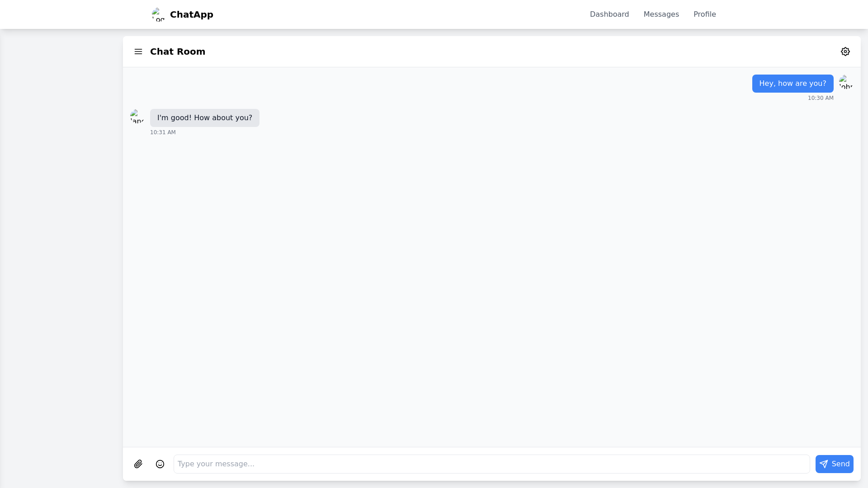Click the 10:31 AM timestamp
Screen dimensions: 868x488
(x=163, y=132)
